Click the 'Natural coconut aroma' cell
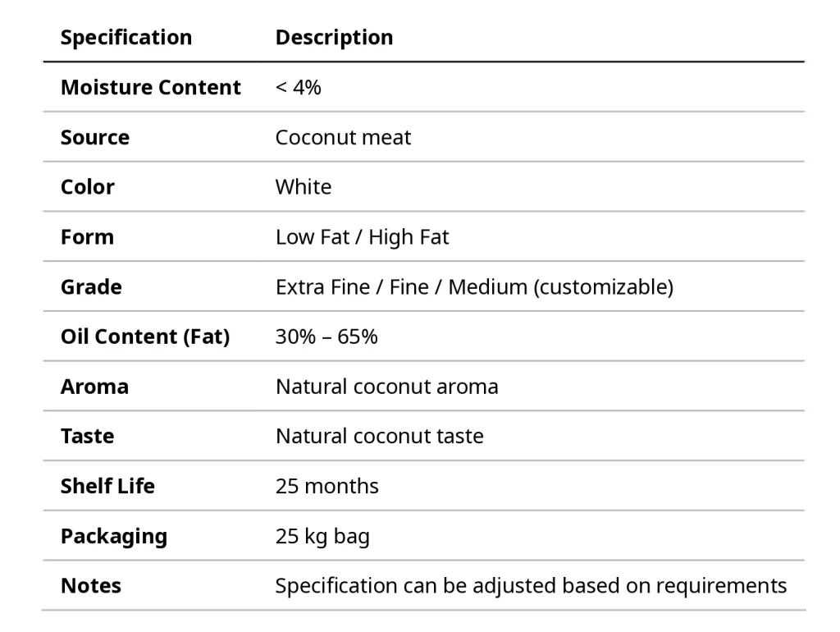840x632 pixels. point(386,387)
